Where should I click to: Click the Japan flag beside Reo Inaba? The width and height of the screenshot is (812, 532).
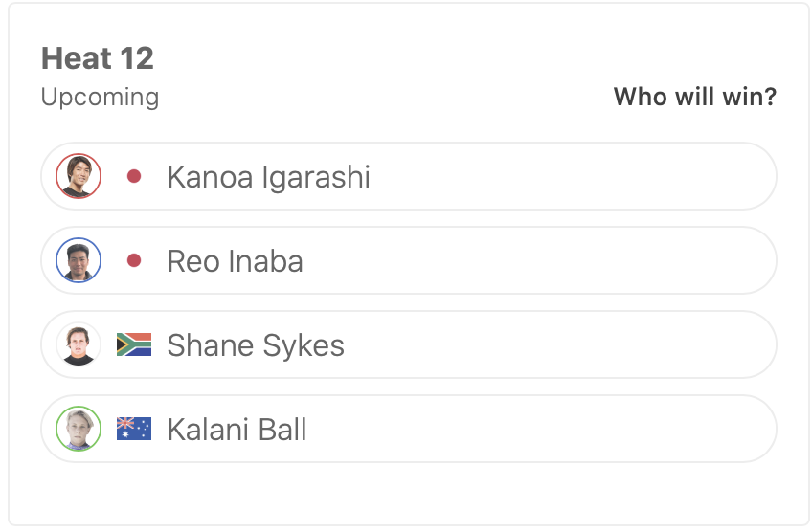[134, 260]
